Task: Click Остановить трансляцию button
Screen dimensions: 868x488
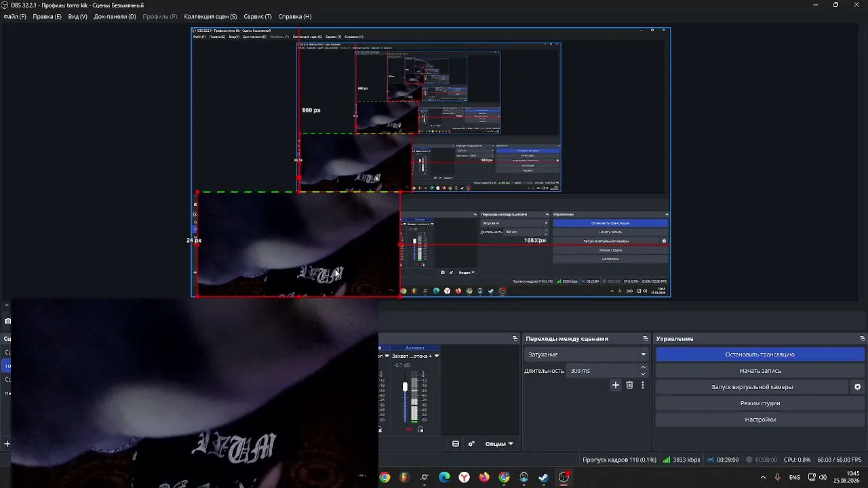Action: [760, 354]
